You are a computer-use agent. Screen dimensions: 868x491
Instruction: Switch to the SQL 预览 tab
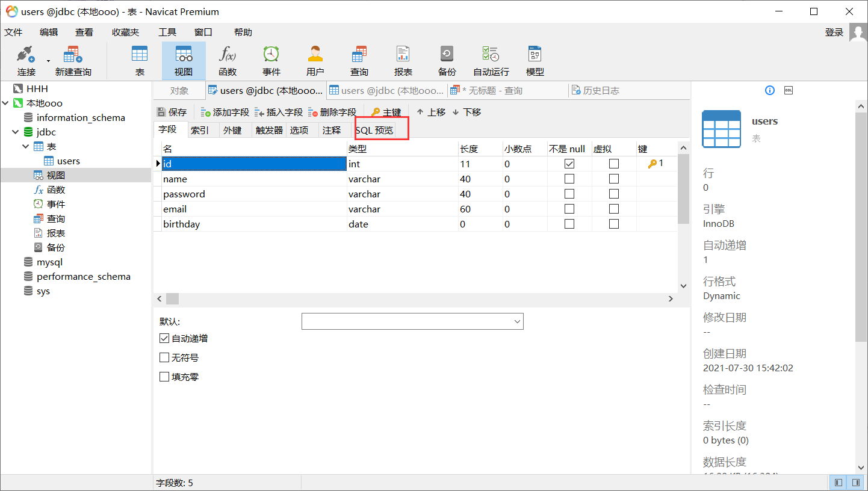(x=381, y=129)
